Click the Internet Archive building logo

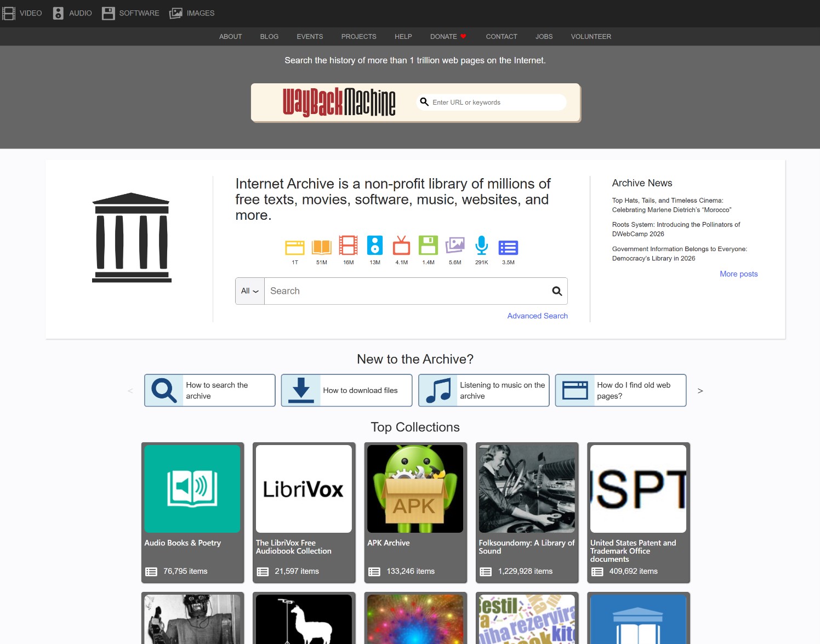pos(132,237)
